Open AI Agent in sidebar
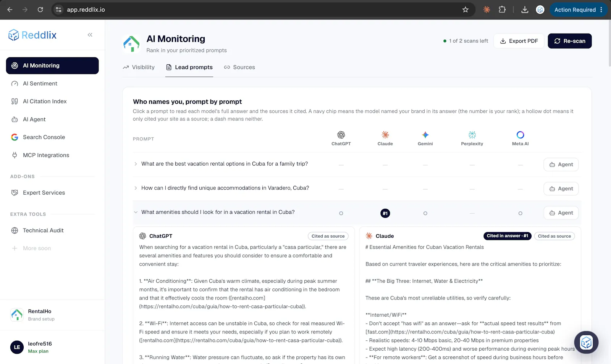This screenshot has height=364, width=611. point(52,119)
